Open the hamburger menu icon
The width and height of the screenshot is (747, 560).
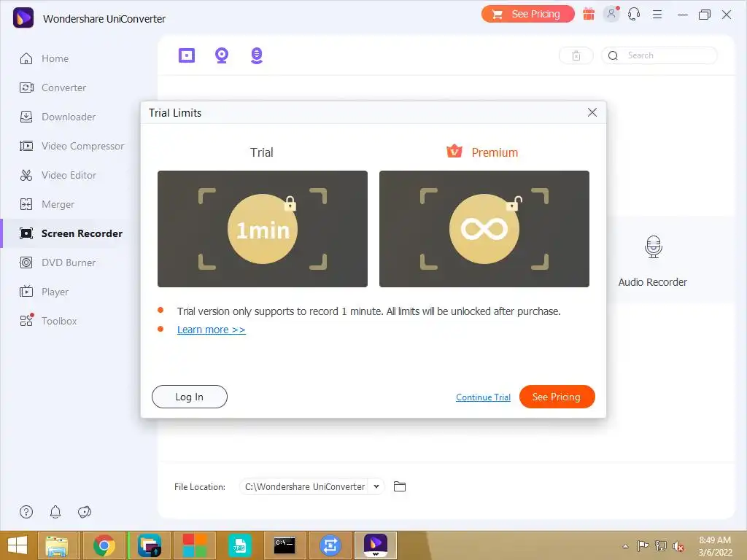pos(657,15)
